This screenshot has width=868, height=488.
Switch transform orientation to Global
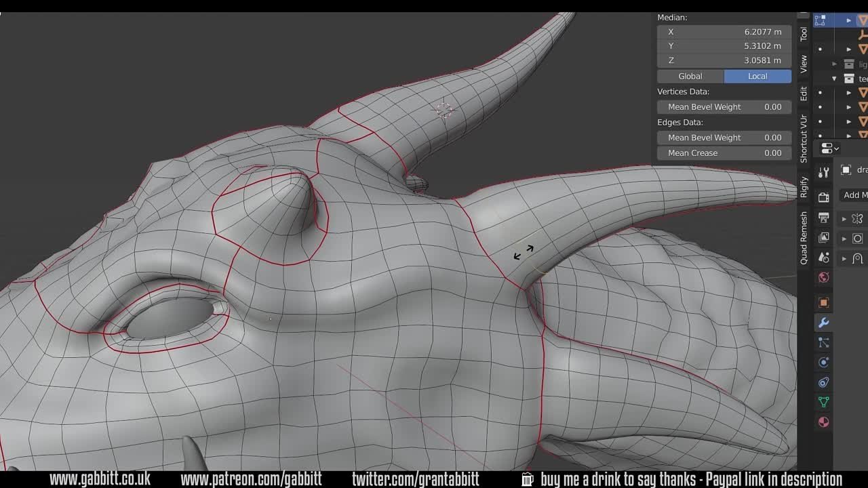tap(690, 76)
